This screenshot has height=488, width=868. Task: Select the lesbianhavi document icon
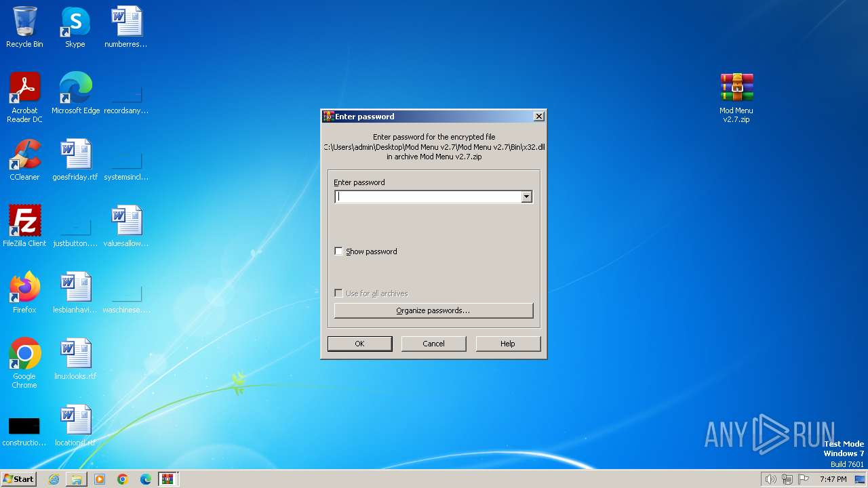coord(75,293)
